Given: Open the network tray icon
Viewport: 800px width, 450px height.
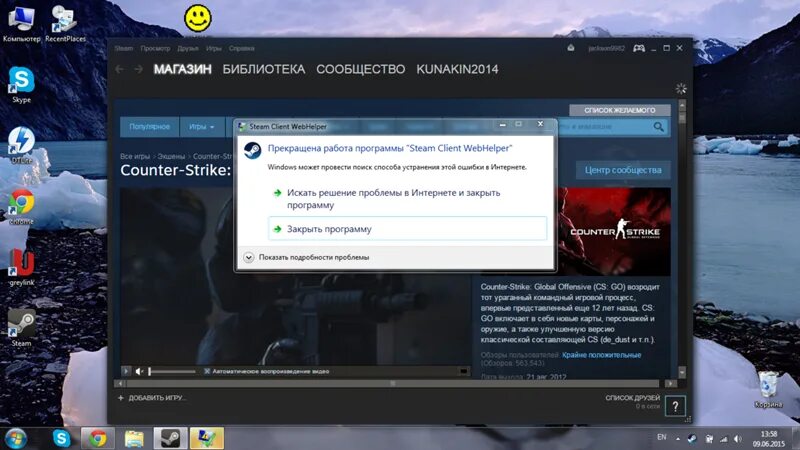Looking at the screenshot, I should pos(723,439).
